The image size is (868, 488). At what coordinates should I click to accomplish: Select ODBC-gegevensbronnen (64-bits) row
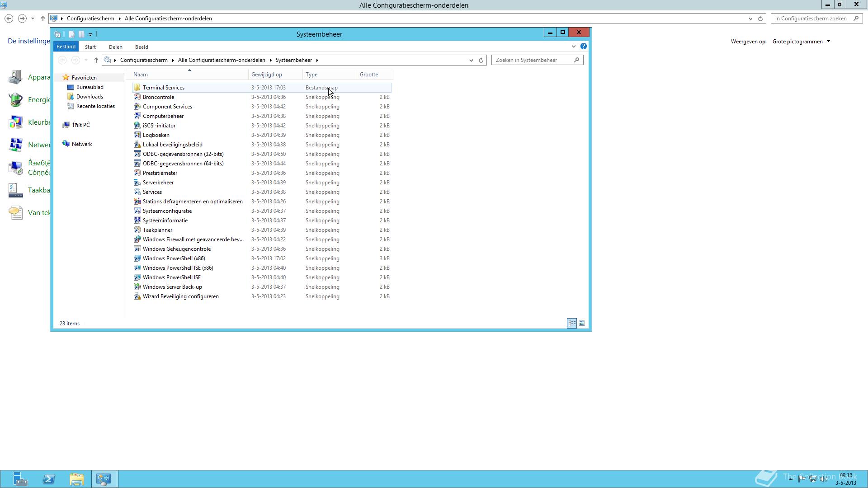262,164
